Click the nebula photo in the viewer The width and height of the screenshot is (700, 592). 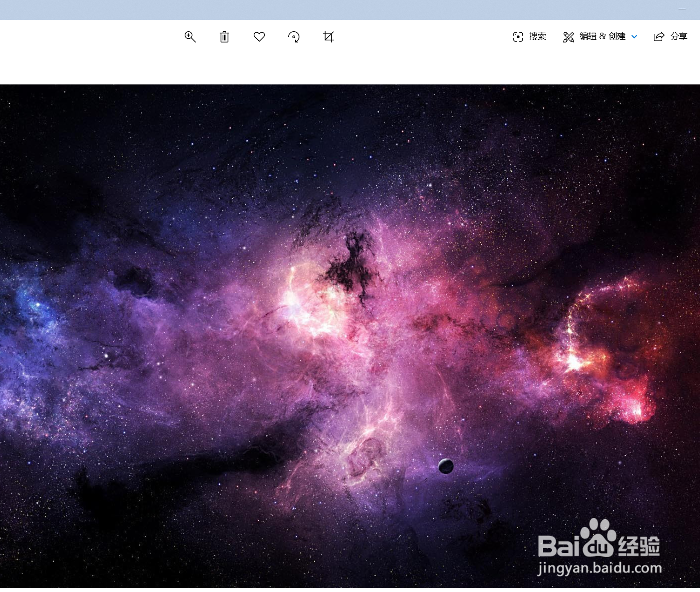(x=350, y=336)
